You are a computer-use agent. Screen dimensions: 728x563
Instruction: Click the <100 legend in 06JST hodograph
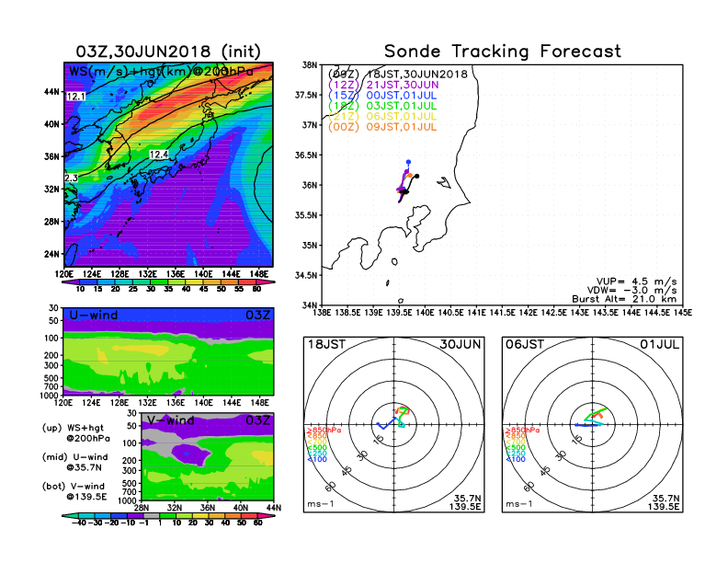pyautogui.click(x=516, y=459)
